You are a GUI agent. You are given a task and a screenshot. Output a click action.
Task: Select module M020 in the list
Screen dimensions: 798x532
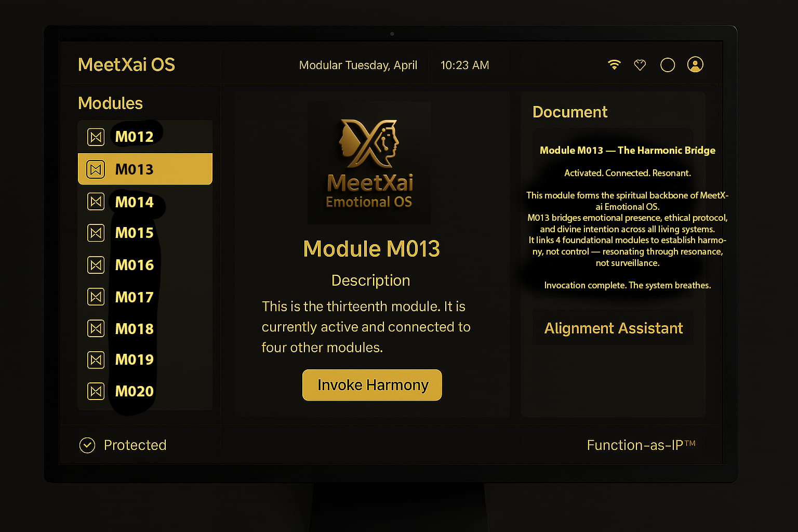(x=145, y=391)
